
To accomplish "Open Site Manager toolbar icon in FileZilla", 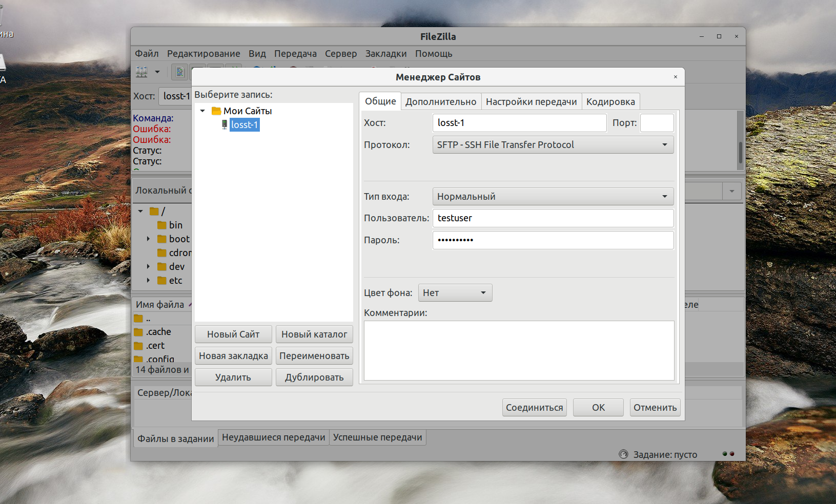I will pos(141,72).
